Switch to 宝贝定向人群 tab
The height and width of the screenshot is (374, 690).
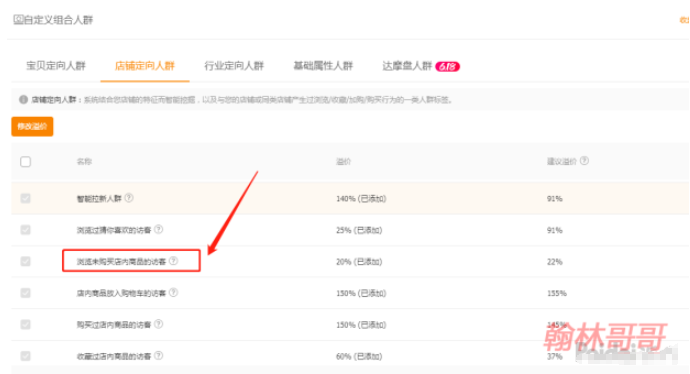(x=56, y=66)
